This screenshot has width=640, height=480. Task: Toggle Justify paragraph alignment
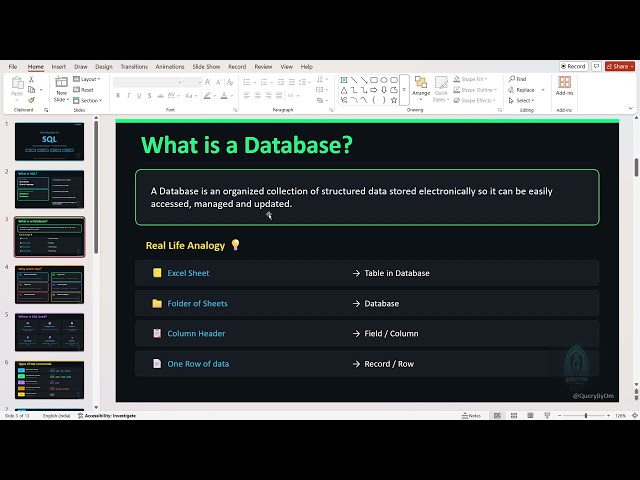pos(279,96)
